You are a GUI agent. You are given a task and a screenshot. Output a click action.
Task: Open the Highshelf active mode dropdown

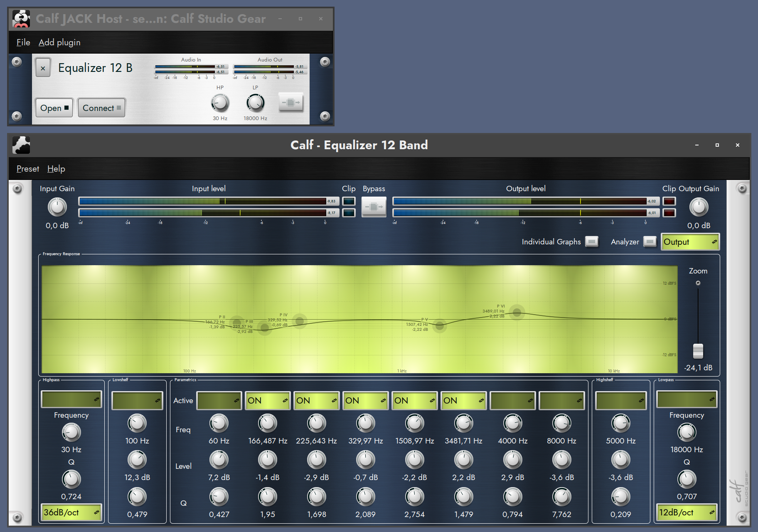[x=621, y=401]
